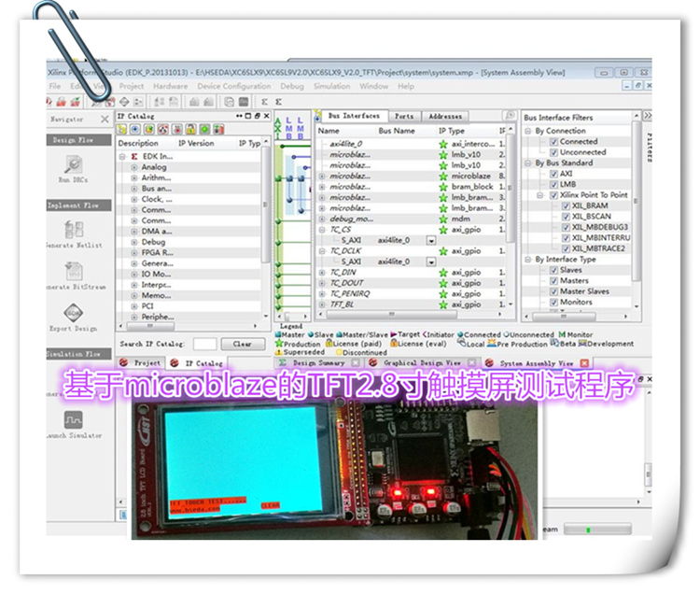Viewport: 700px width, 594px height.
Task: Click the Description column header in IP Catalog
Action: pos(138,144)
